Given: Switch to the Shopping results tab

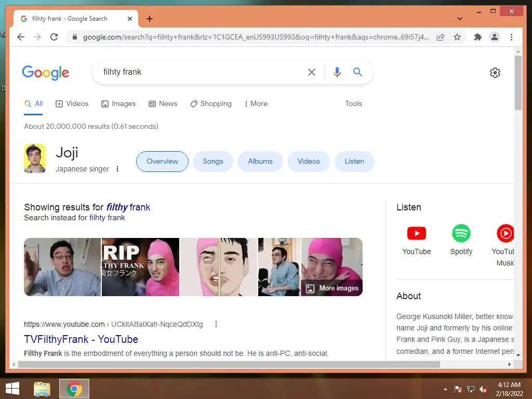Looking at the screenshot, I should [211, 104].
